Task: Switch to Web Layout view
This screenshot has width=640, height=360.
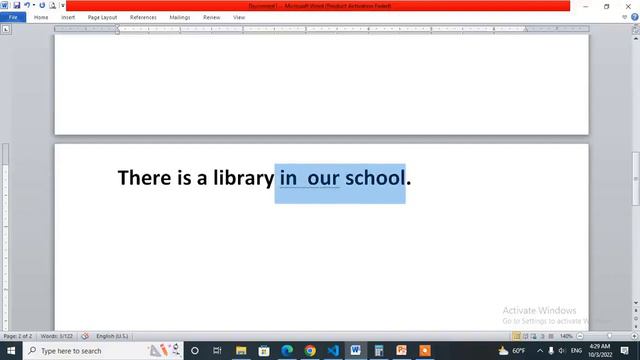Action: (534, 336)
